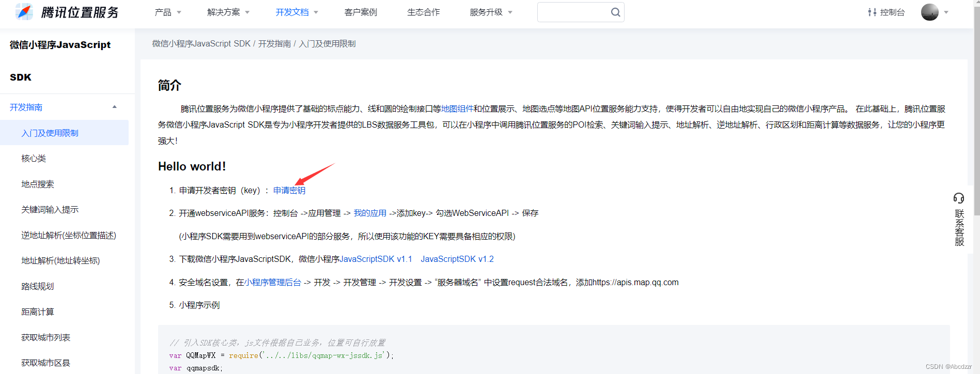Click the 控制台 link in header
The height and width of the screenshot is (374, 980).
tap(892, 12)
